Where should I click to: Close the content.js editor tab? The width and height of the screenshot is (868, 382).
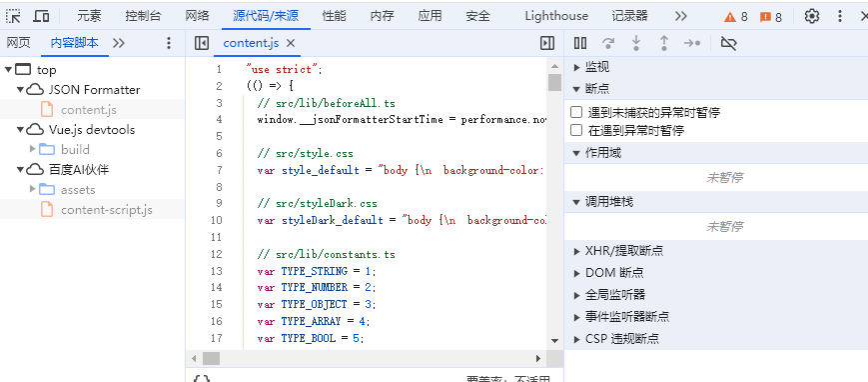tap(291, 43)
